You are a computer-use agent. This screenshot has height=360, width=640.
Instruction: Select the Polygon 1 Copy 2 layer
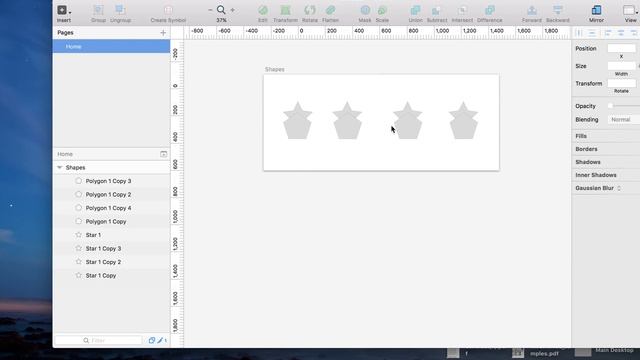tap(111, 195)
